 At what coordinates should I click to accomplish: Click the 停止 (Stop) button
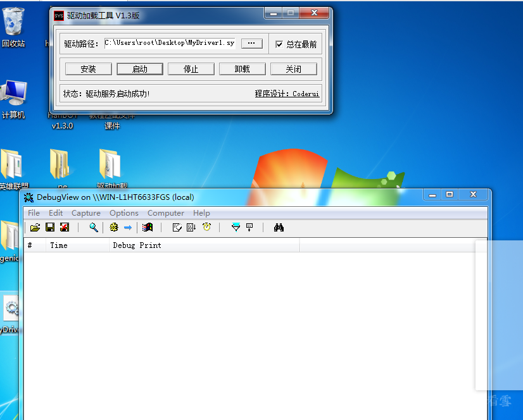click(191, 69)
